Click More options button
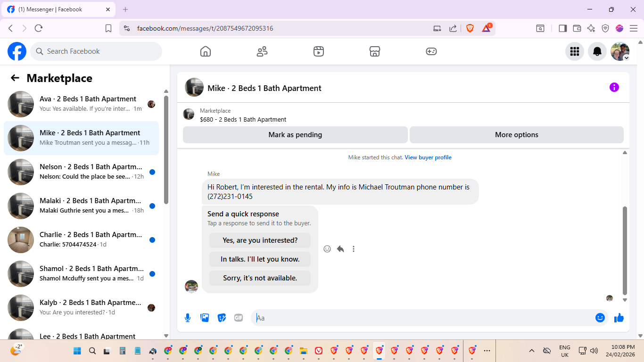 click(517, 135)
